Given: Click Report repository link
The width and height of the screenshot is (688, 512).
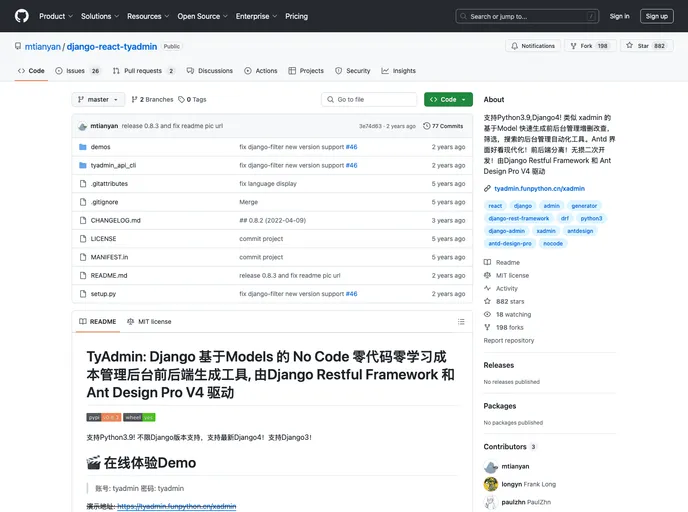Looking at the screenshot, I should [509, 340].
